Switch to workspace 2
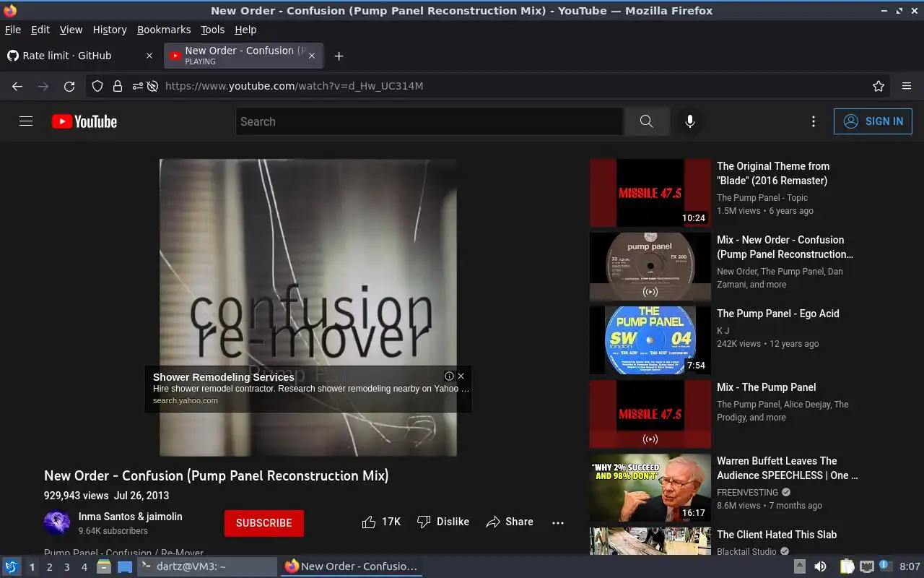This screenshot has height=578, width=924. point(49,567)
